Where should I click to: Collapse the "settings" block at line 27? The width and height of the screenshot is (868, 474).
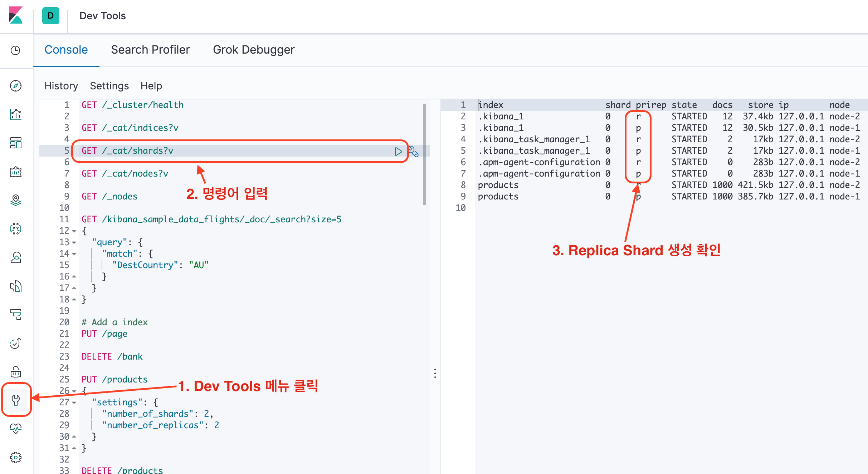click(x=74, y=403)
